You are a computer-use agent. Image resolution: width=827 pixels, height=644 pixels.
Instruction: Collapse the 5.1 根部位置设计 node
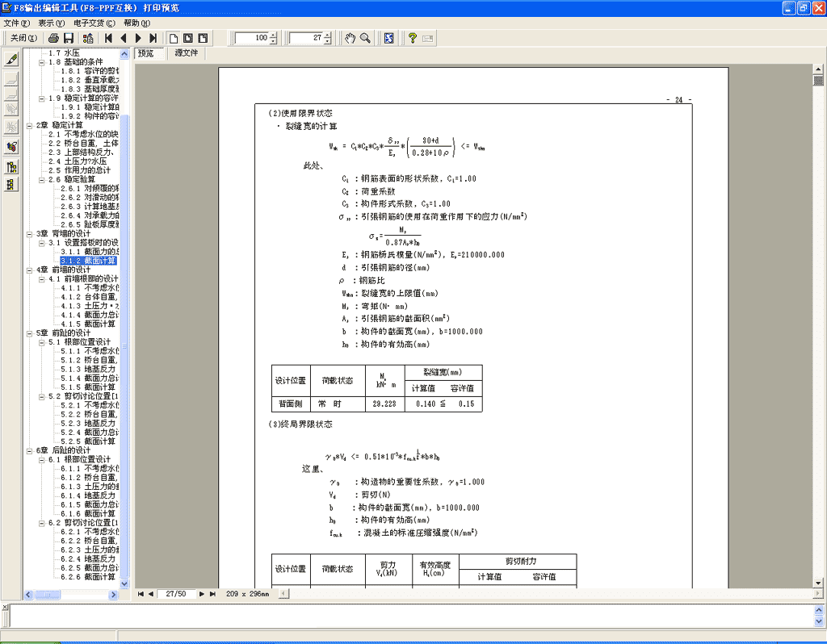coord(42,342)
